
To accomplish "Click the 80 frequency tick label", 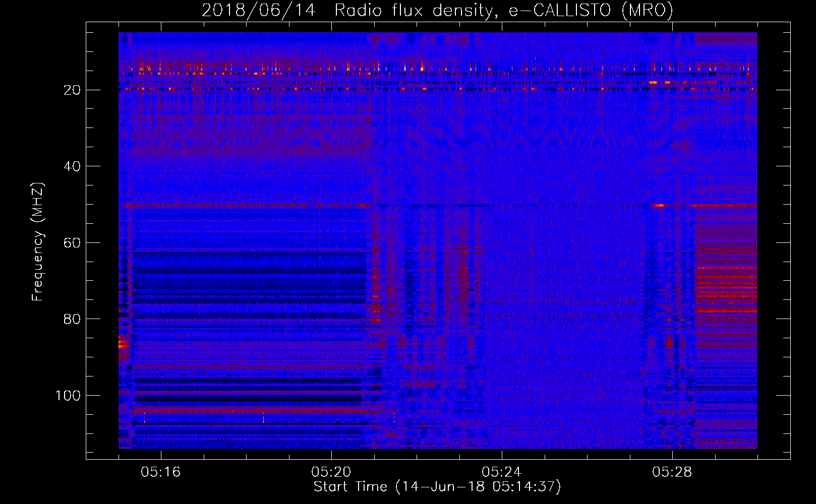I will (73, 319).
